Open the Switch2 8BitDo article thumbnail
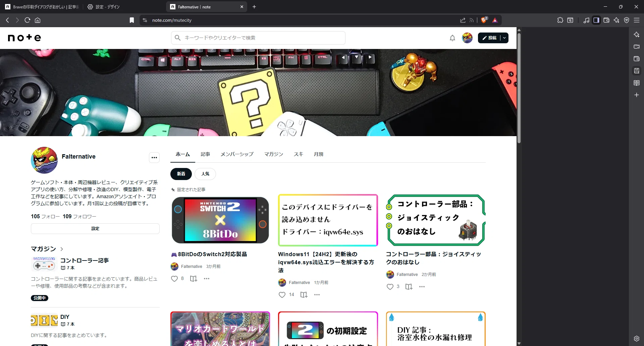The image size is (644, 346). [x=220, y=220]
